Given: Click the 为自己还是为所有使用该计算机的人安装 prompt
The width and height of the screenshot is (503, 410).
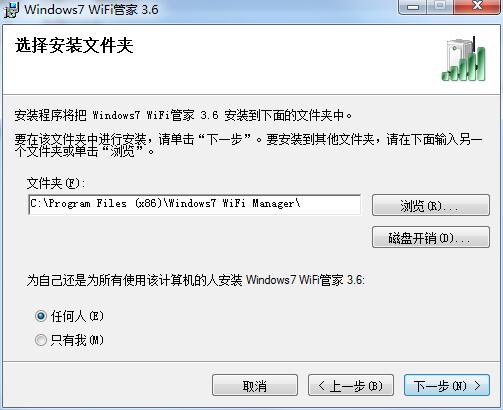Looking at the screenshot, I should click(x=196, y=280).
